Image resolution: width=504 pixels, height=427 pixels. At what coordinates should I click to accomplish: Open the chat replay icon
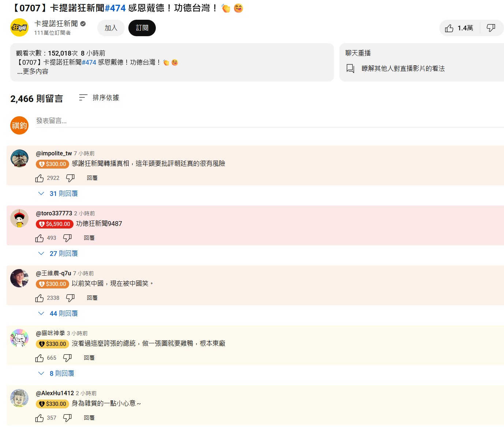350,69
